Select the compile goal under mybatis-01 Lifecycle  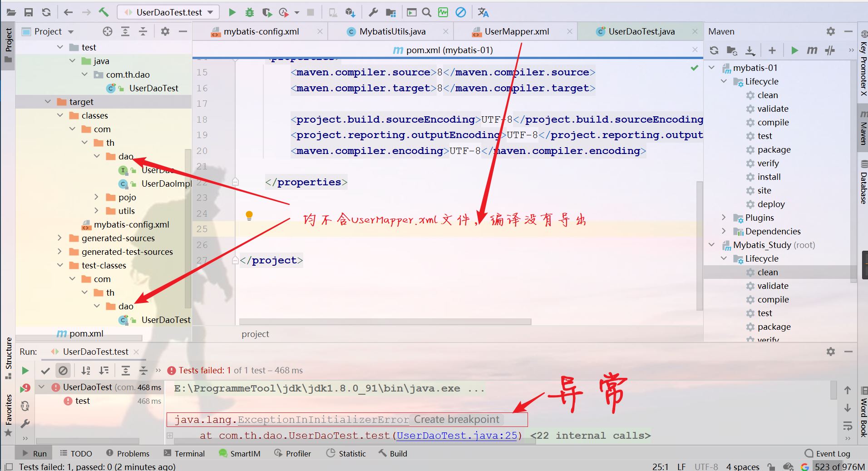[x=773, y=122]
